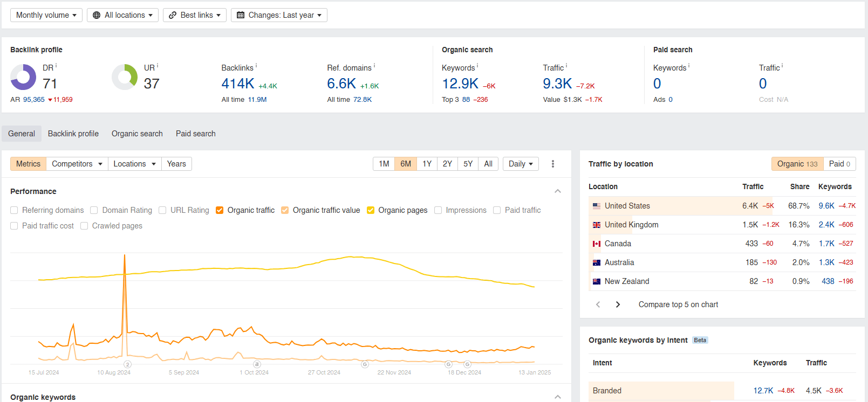Image resolution: width=868 pixels, height=402 pixels.
Task: Open the Locations dropdown in chart toolbar
Action: point(134,164)
